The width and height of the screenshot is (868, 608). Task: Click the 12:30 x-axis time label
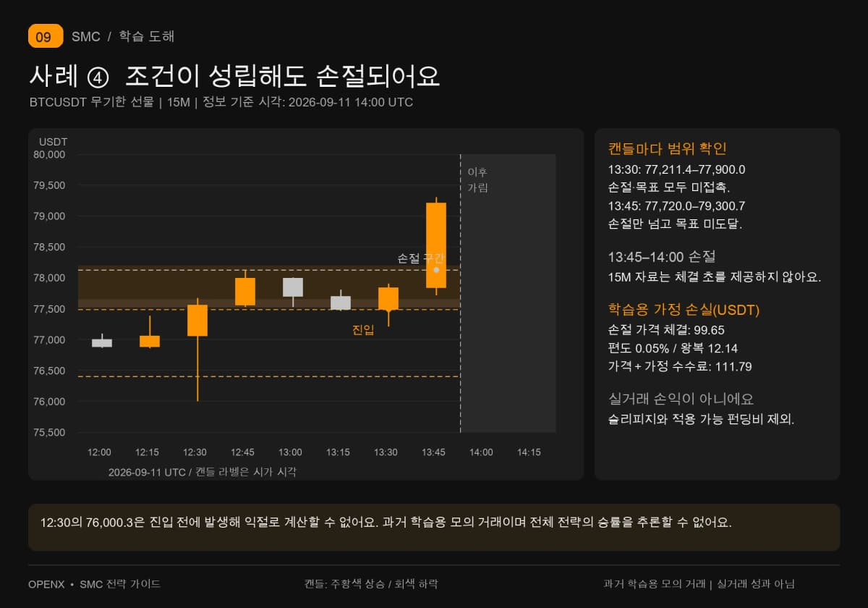click(195, 452)
